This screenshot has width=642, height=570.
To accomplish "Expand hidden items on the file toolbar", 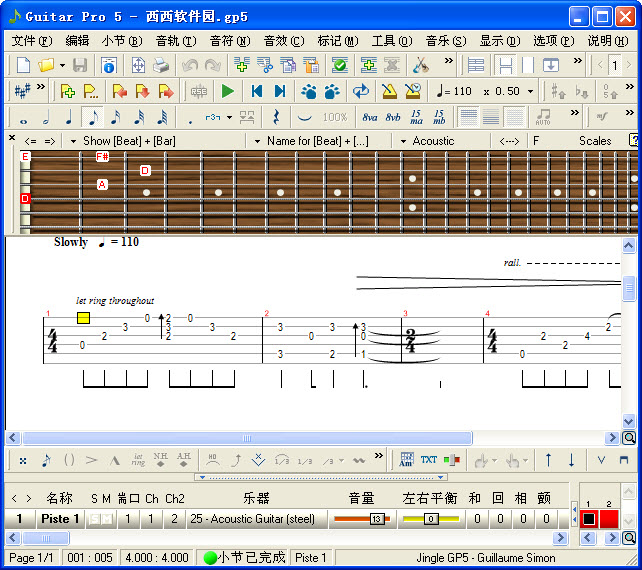I will tap(449, 61).
